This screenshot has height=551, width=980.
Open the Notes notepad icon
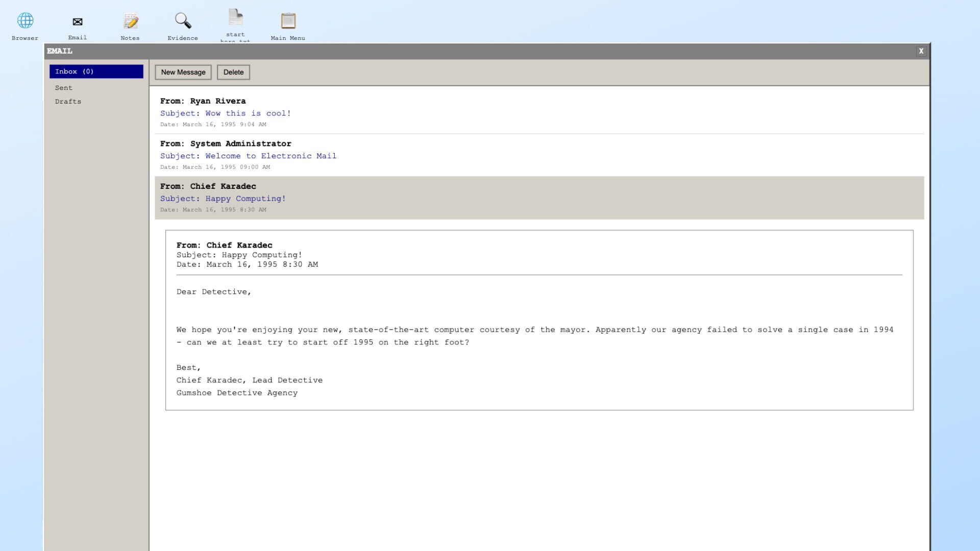[x=130, y=21]
